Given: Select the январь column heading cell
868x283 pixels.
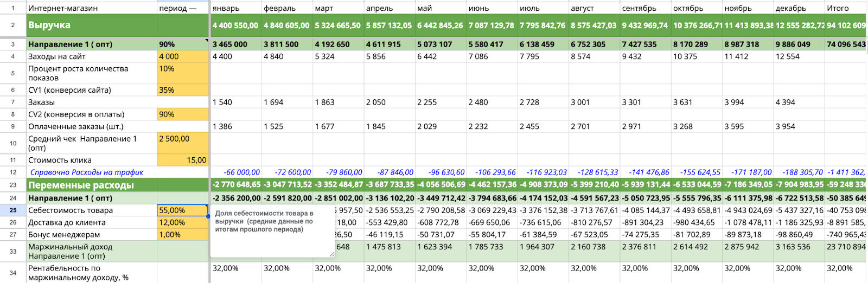Looking at the screenshot, I should 235,8.
